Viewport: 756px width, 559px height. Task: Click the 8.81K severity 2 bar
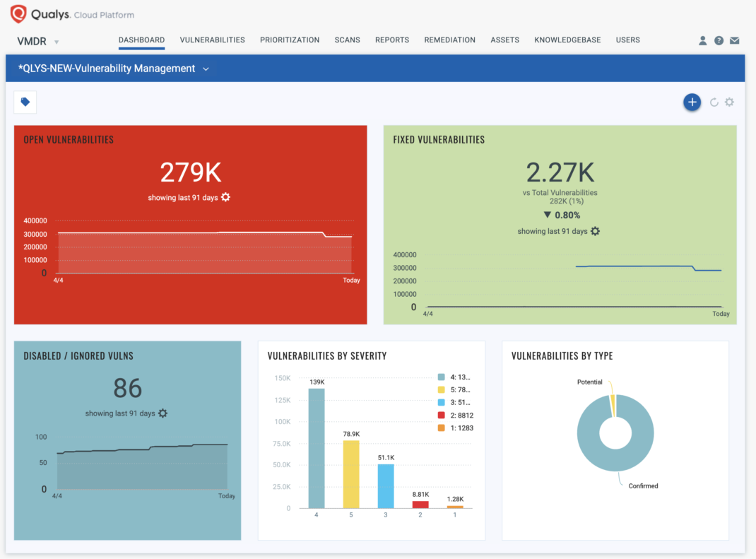(x=420, y=505)
